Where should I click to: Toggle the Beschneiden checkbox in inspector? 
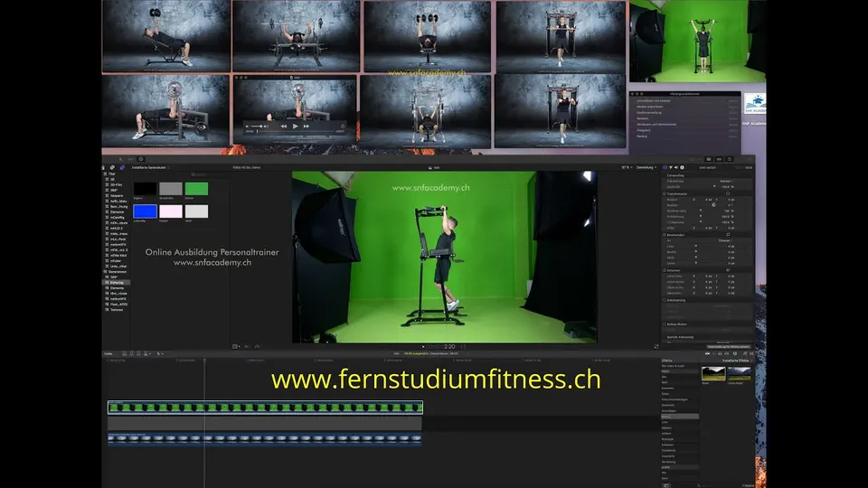(665, 235)
